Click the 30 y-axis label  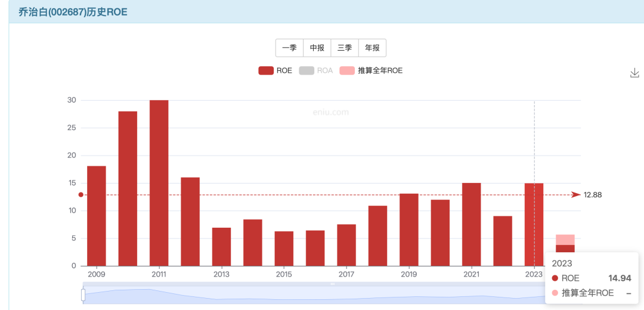tap(72, 100)
